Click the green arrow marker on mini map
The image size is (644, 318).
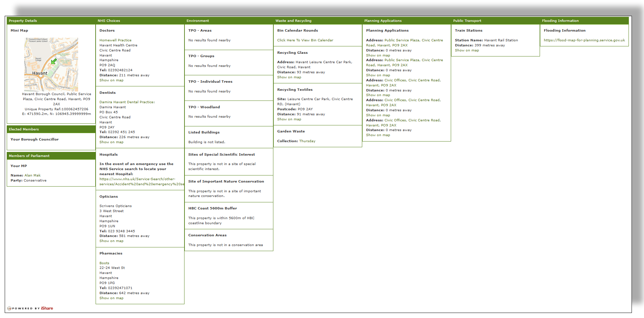pyautogui.click(x=54, y=62)
